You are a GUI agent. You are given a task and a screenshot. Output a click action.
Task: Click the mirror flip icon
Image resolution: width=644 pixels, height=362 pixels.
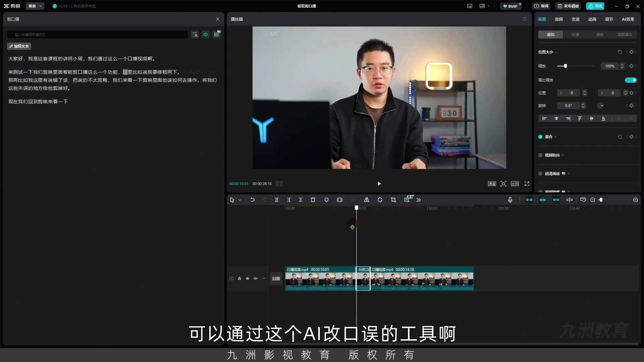click(x=367, y=200)
